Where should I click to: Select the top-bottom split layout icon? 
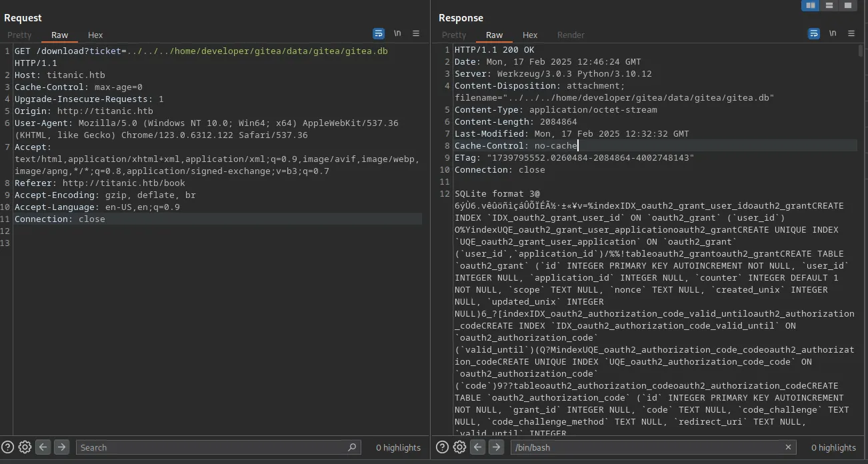(829, 5)
